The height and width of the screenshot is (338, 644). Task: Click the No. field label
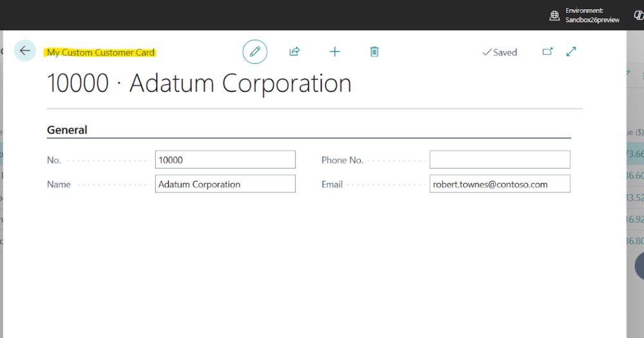tap(54, 160)
